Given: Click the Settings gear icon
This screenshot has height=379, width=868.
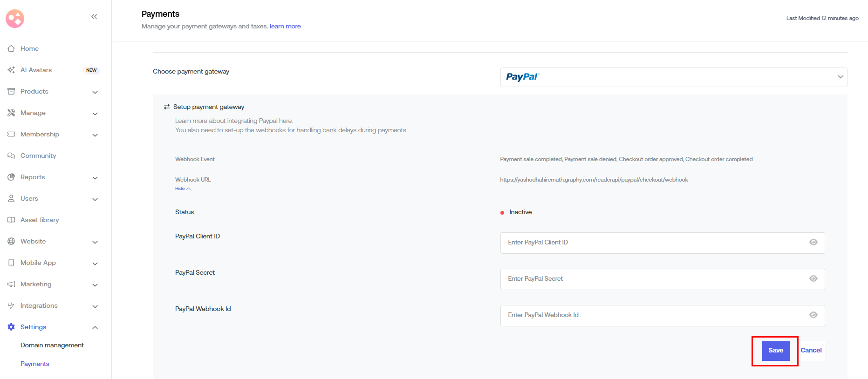Looking at the screenshot, I should 11,327.
